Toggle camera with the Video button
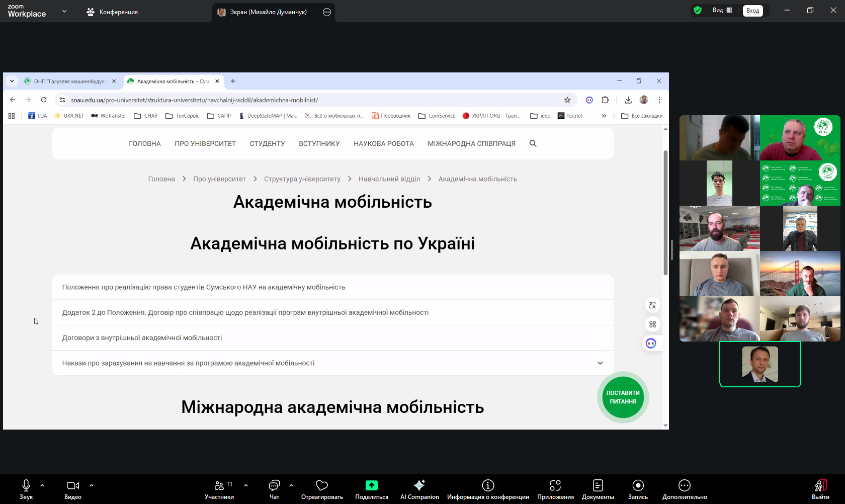Screen dimensions: 845x504 pos(73,489)
